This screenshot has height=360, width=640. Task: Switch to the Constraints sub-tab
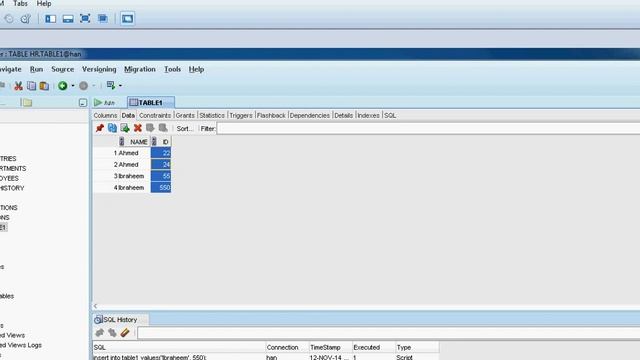[x=155, y=116]
